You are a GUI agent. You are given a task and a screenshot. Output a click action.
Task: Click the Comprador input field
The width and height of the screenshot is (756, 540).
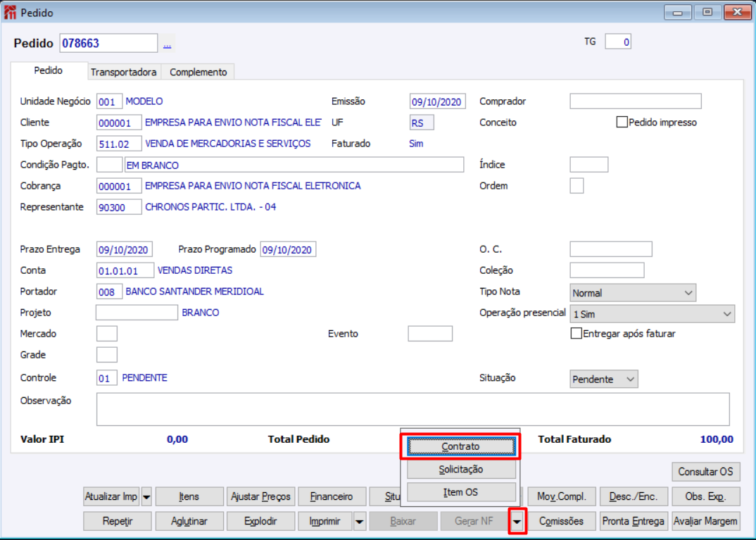pos(636,101)
